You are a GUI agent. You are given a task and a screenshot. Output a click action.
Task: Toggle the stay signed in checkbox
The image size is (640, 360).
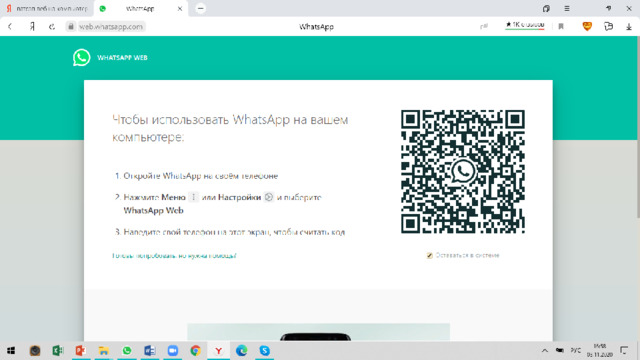[x=429, y=256]
